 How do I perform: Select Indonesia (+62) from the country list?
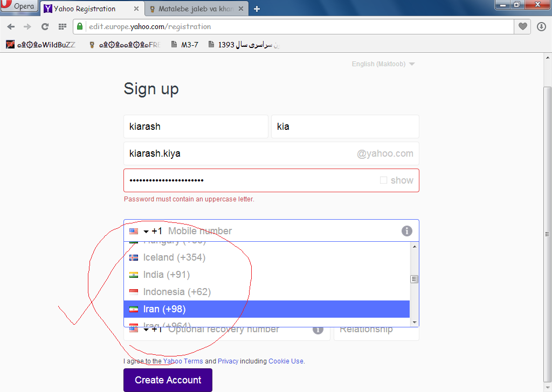[x=266, y=292]
